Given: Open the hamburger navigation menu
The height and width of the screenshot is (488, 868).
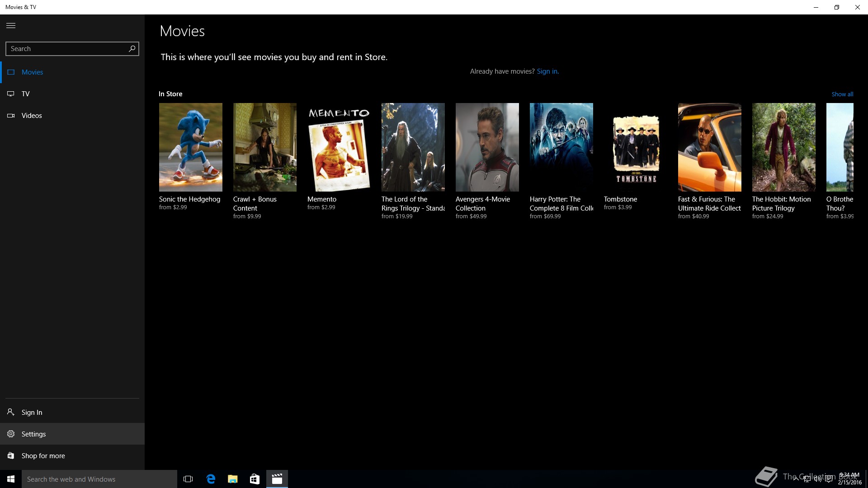Looking at the screenshot, I should pos(11,26).
